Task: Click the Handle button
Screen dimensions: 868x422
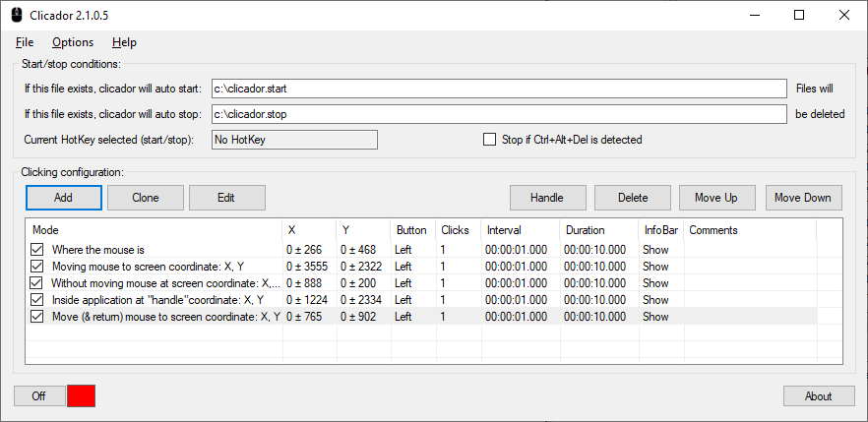Action: coord(547,198)
